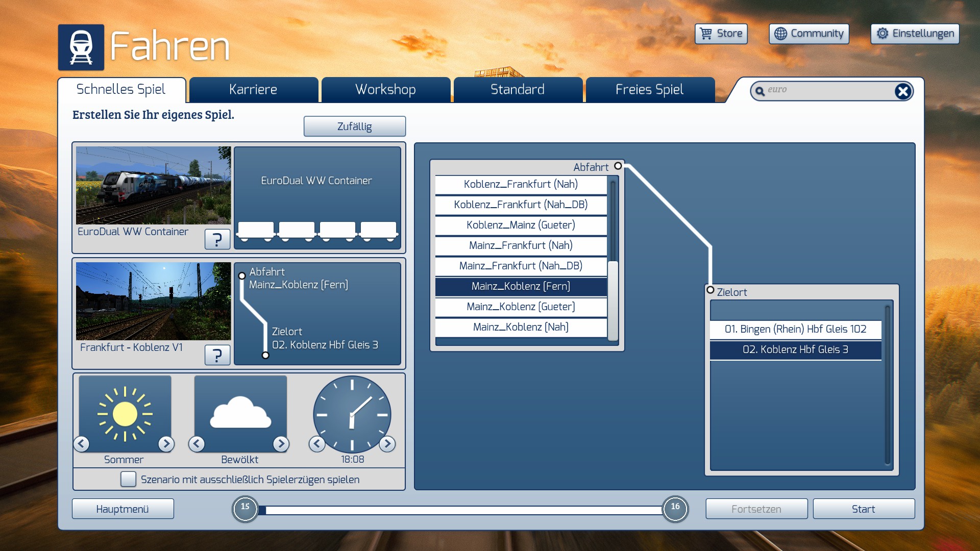Choose Koblenz_Frankfurt (Nah) from Abfahrt list
The height and width of the screenshot is (551, 980).
521,184
